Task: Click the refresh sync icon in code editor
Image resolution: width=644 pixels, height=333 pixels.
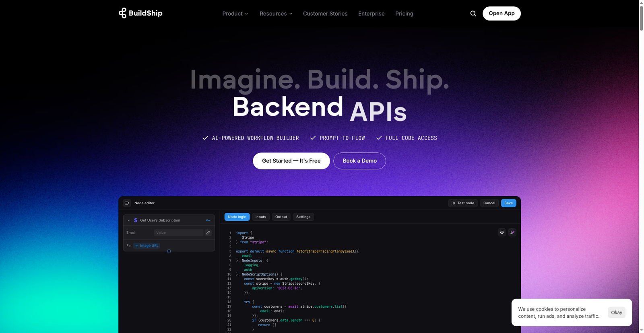Action: (502, 232)
